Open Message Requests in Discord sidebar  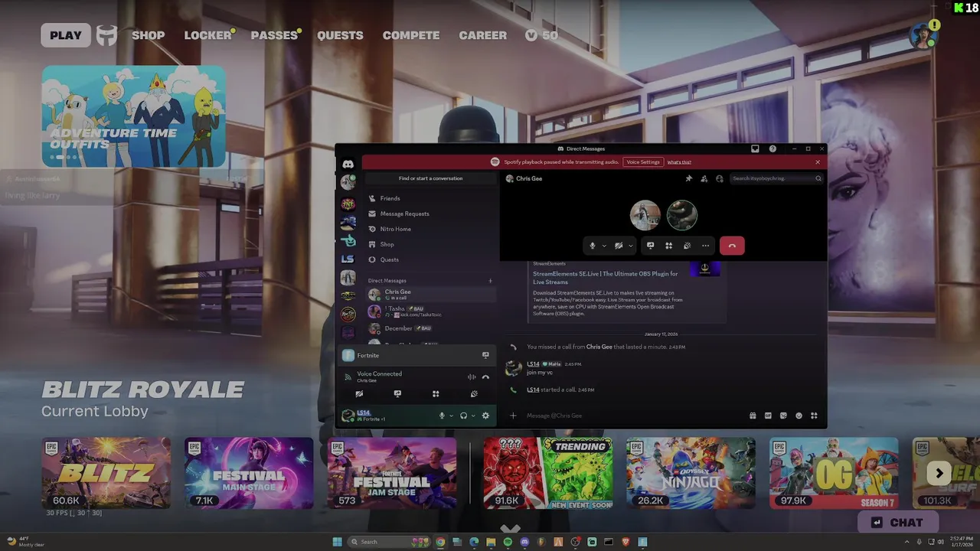430,214
